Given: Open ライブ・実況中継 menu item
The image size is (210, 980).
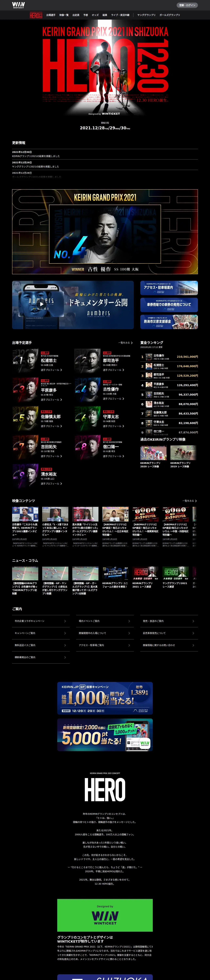Looking at the screenshot, I should click(x=120, y=15).
